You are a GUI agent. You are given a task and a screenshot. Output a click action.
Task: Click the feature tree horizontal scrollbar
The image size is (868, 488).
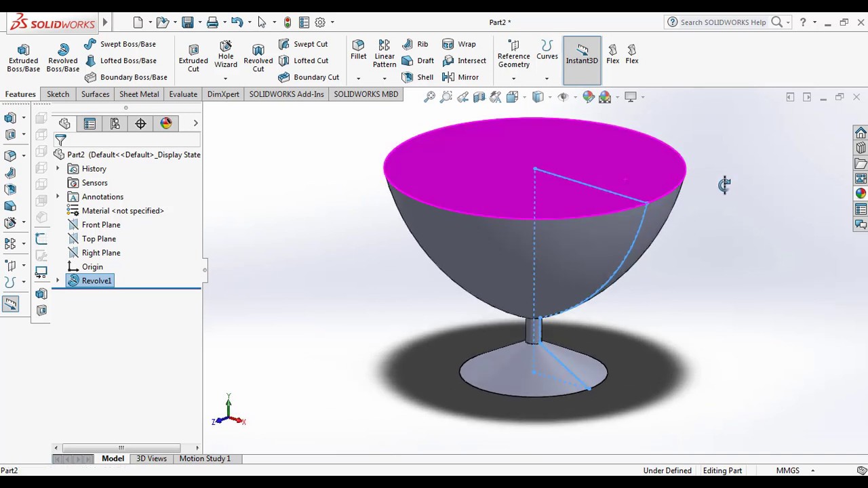click(x=121, y=447)
